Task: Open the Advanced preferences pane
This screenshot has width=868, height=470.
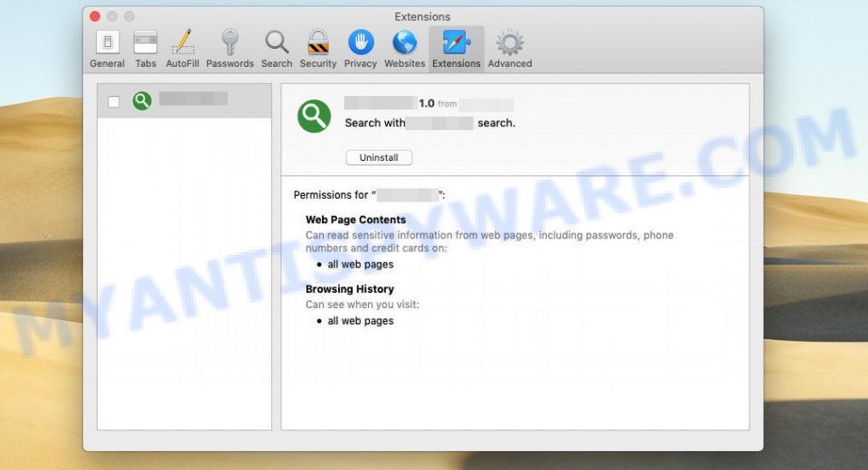Action: (510, 50)
